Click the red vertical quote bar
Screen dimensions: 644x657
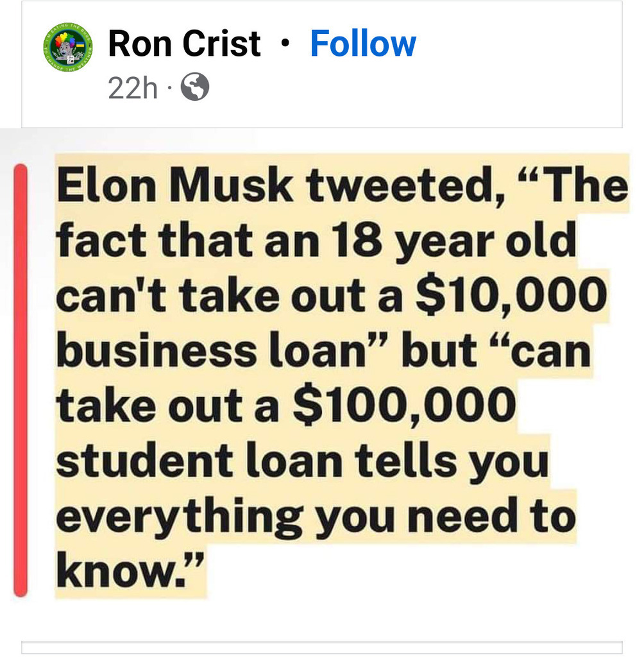(x=21, y=380)
